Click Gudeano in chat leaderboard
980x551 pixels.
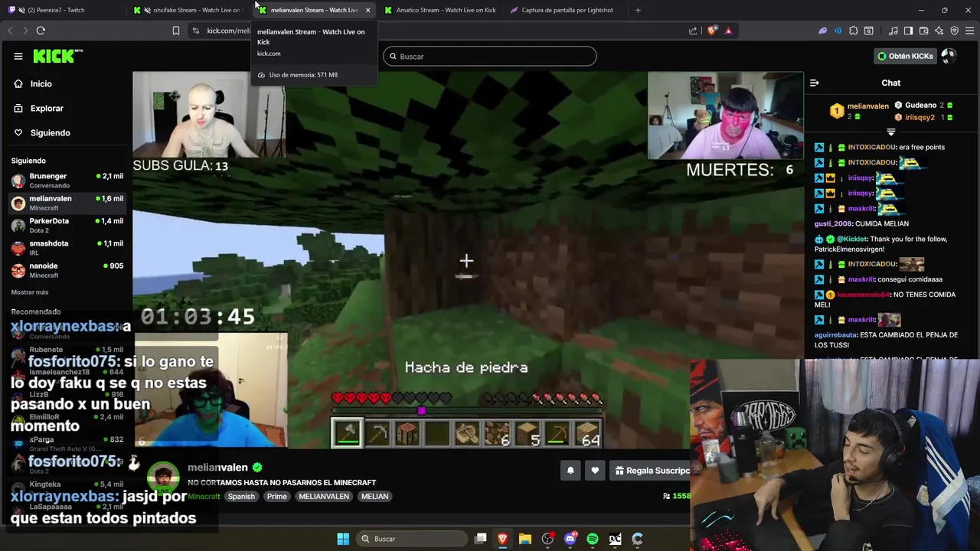click(920, 106)
